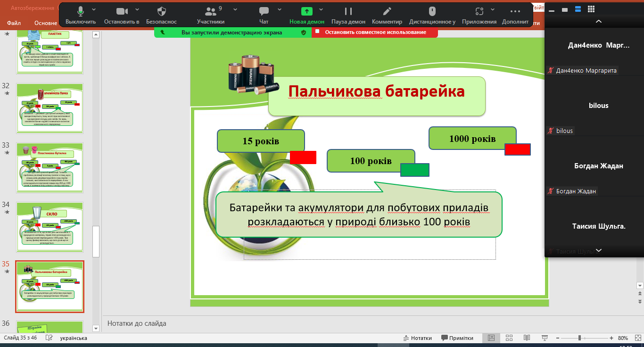Open the Файл menu
Image resolution: width=644 pixels, height=347 pixels.
[x=14, y=22]
